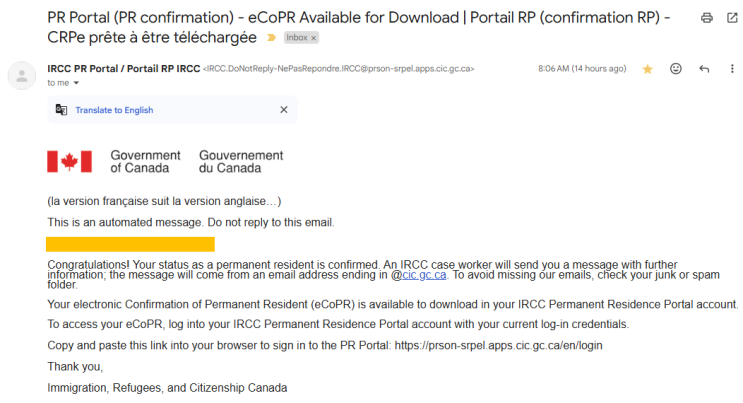Click the sender's profile avatar

pos(22,75)
